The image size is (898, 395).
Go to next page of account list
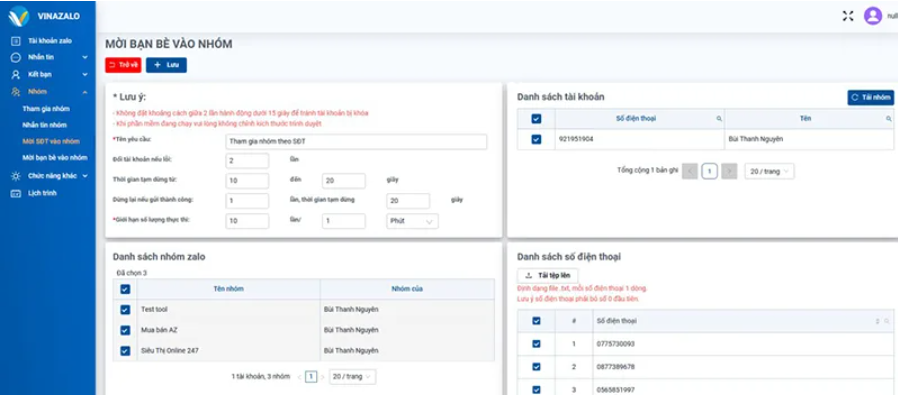click(729, 171)
